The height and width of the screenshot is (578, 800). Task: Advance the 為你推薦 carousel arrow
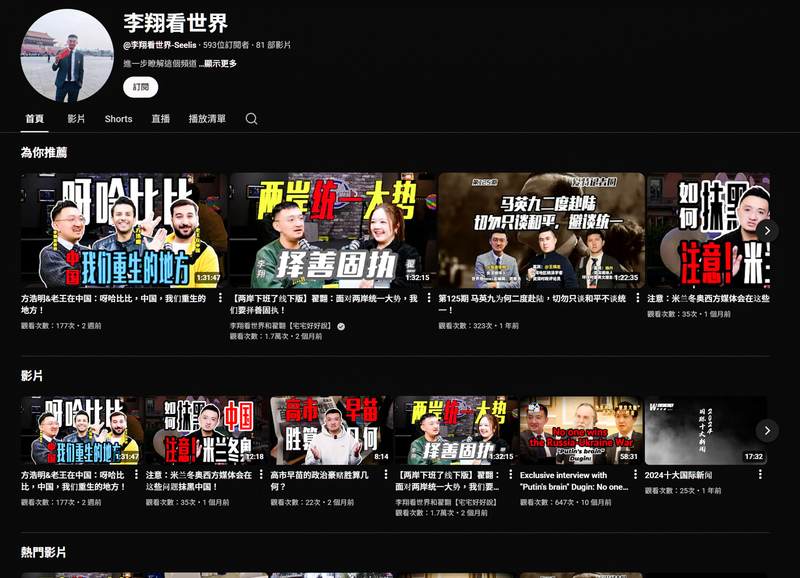pyautogui.click(x=767, y=230)
